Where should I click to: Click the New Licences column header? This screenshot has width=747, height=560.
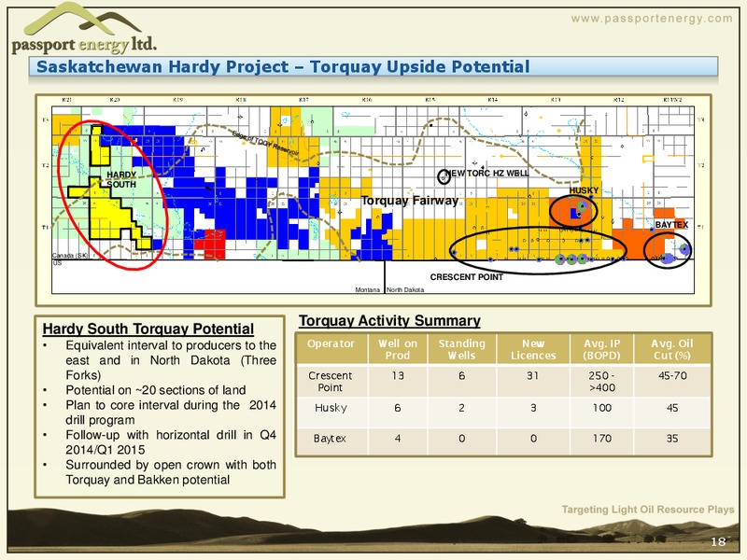(x=533, y=349)
